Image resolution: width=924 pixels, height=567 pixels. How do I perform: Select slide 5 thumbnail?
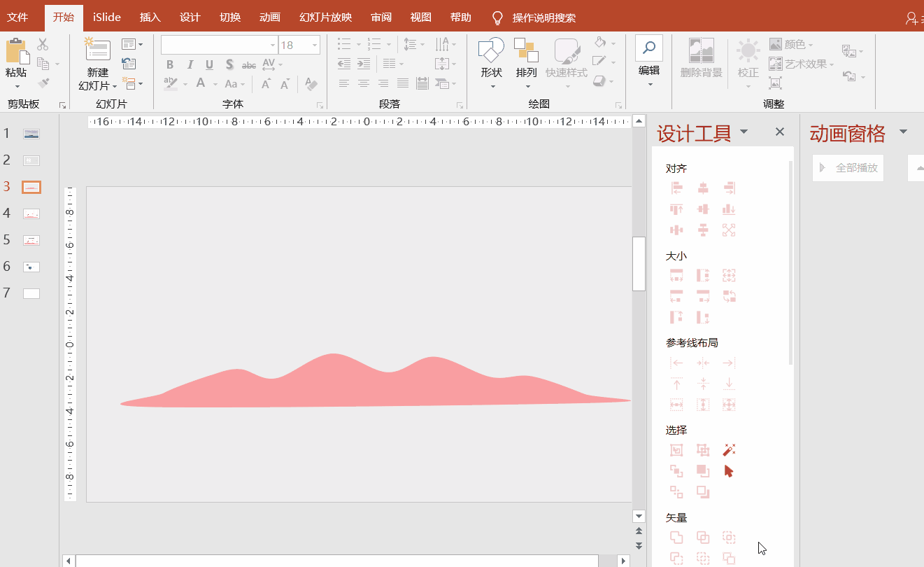(x=31, y=240)
